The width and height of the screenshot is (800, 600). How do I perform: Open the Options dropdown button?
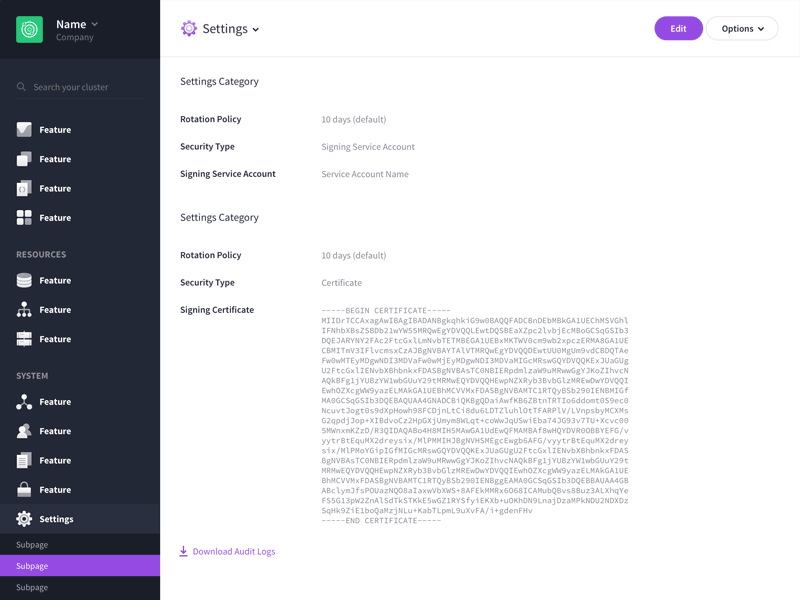742,29
